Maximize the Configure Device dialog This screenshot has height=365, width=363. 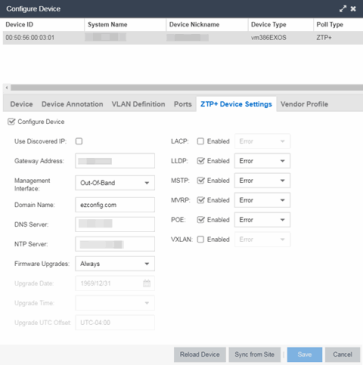(343, 9)
